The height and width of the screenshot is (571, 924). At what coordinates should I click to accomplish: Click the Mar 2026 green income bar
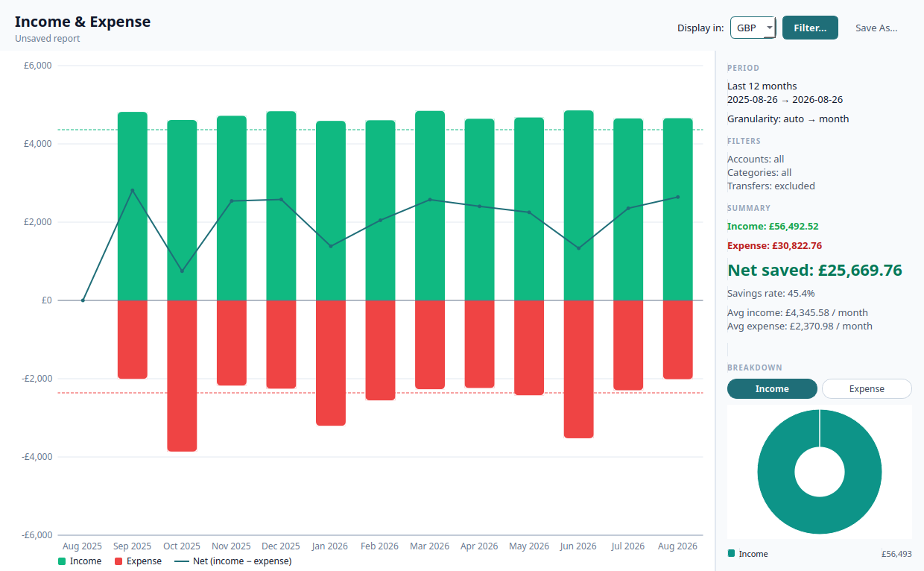pos(430,206)
